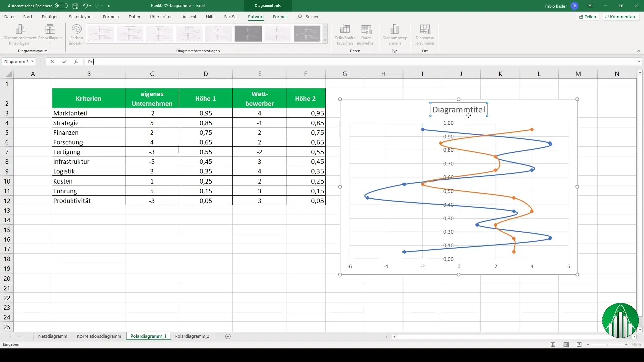Cancel the formula bar entry with X
Screen dimensions: 644x362
coord(52,62)
